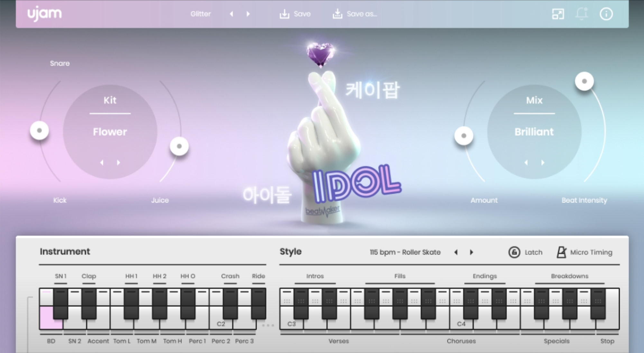Click Save as… button
The image size is (644, 353).
(x=354, y=14)
